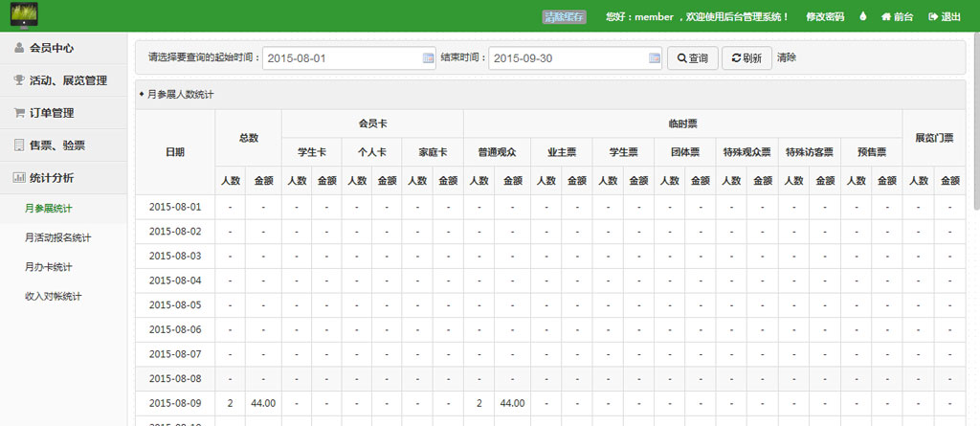Click the start date calendar icon

point(429,58)
